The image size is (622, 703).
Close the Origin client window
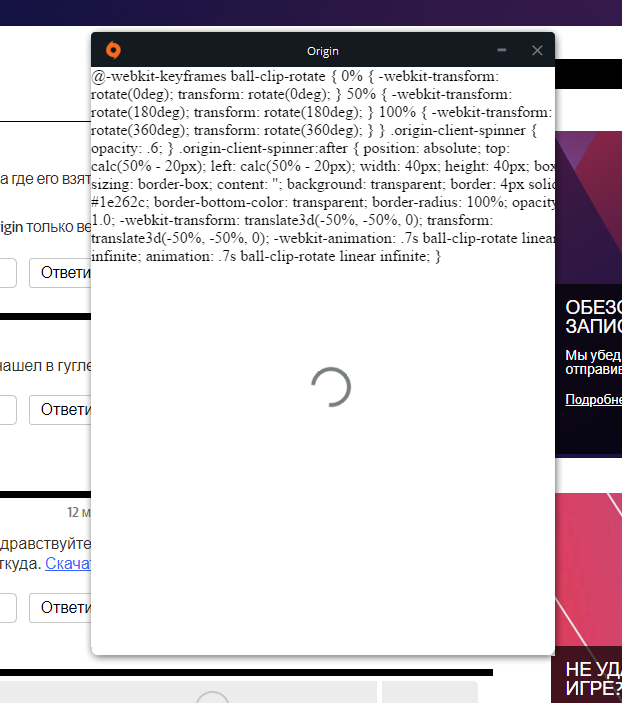(537, 50)
